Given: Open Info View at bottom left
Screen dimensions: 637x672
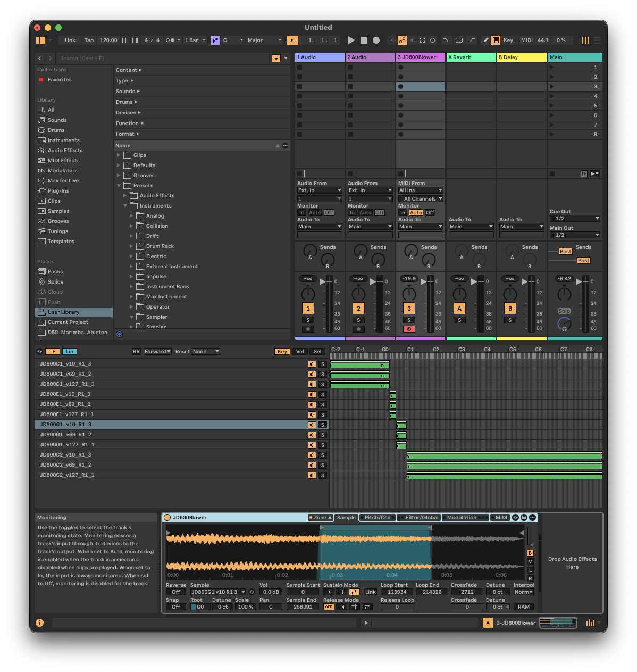Looking at the screenshot, I should pos(39,623).
